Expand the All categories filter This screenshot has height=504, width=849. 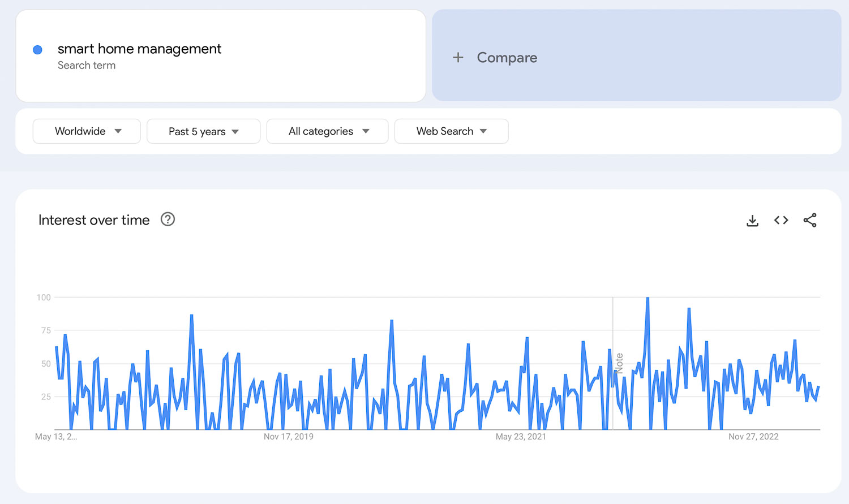coord(327,131)
